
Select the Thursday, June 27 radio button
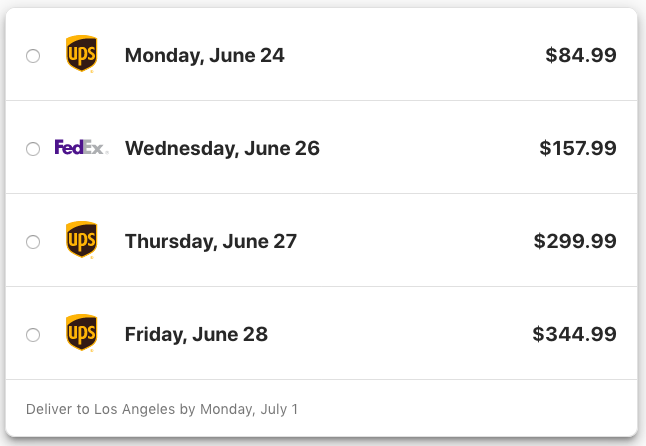pyautogui.click(x=33, y=242)
